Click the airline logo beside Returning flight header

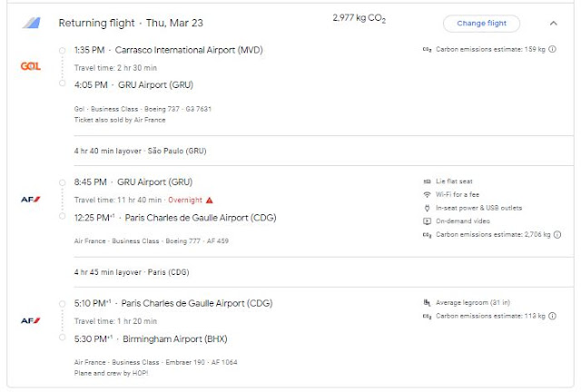tap(30, 23)
